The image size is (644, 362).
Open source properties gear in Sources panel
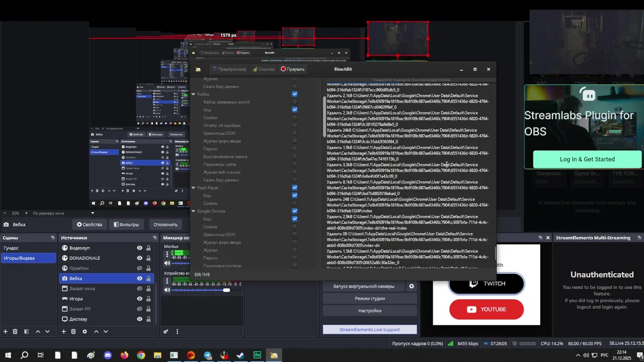click(85, 331)
